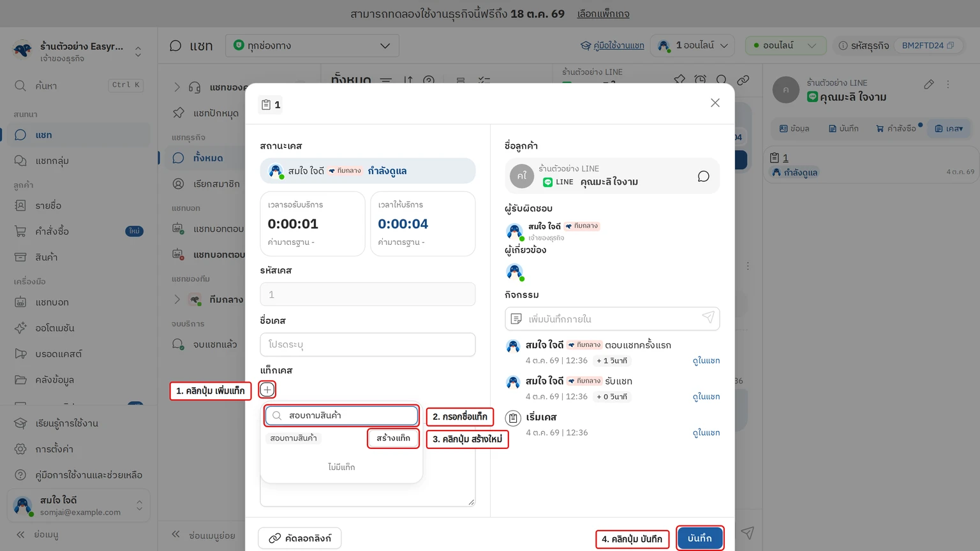Open คลังข้อมูล data library
The width and height of the screenshot is (980, 551).
pos(78,379)
